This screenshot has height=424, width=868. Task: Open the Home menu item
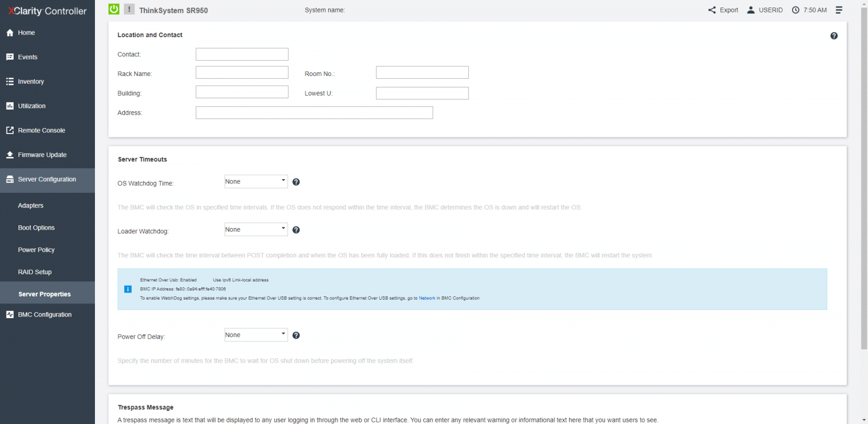pyautogui.click(x=47, y=33)
